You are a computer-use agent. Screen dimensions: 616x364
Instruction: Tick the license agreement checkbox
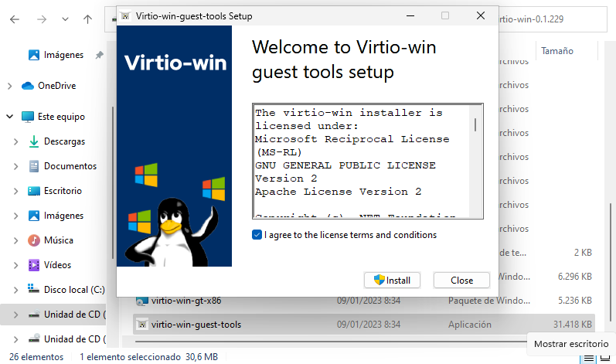[257, 235]
